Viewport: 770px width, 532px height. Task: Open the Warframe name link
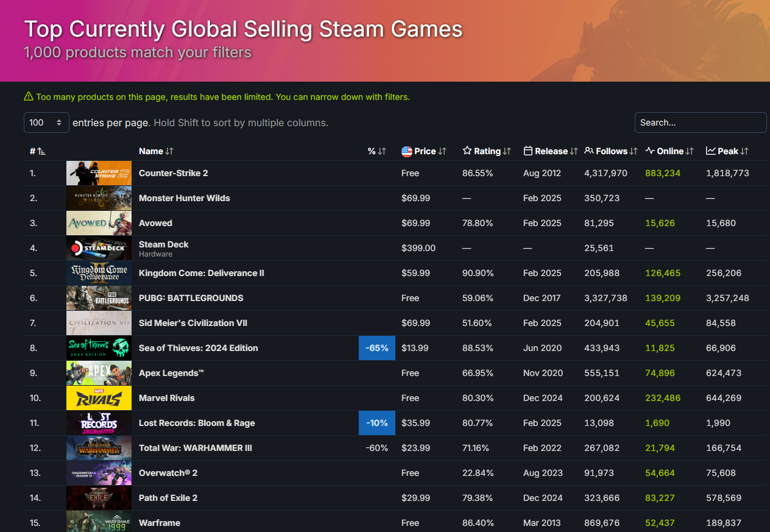click(160, 523)
